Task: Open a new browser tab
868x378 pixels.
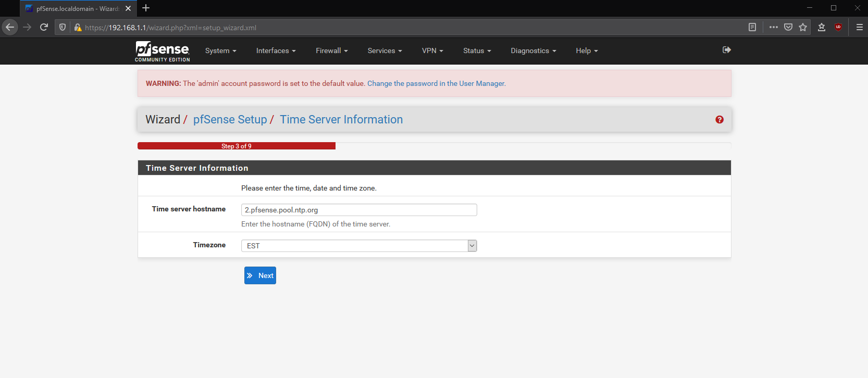Action: [x=146, y=8]
